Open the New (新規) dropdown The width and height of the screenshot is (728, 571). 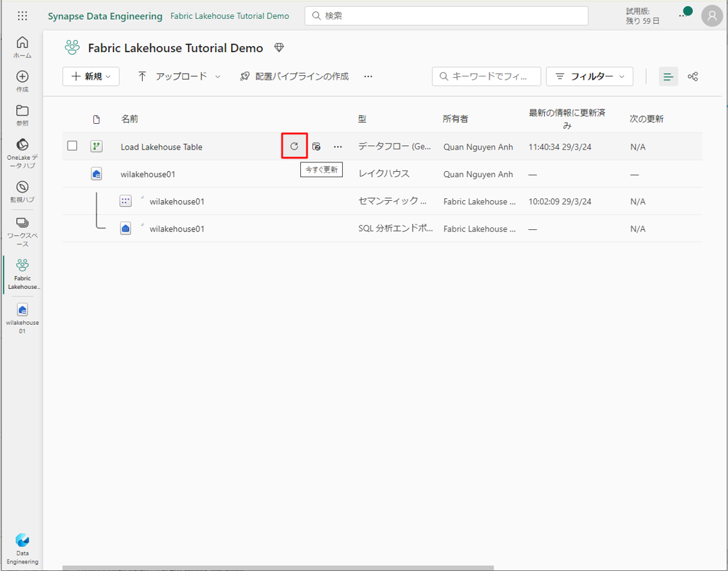(91, 76)
